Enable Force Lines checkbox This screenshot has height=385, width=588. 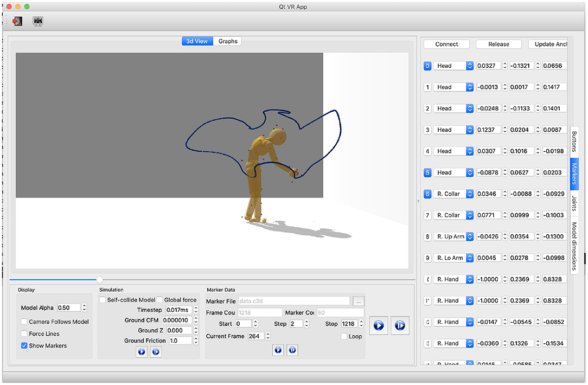pyautogui.click(x=24, y=333)
